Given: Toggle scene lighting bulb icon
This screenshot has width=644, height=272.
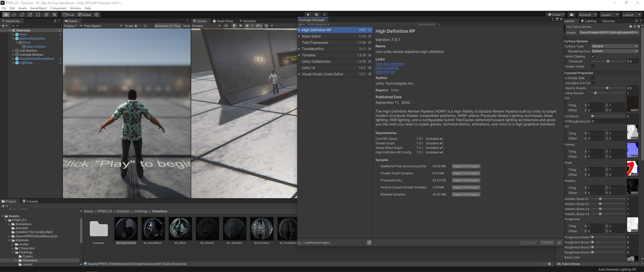Looking at the screenshot, I should click(x=234, y=26).
